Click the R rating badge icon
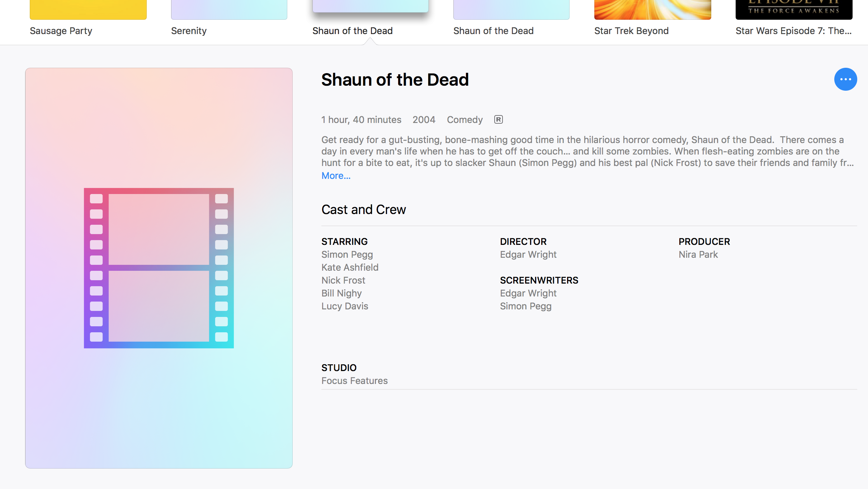 pos(498,119)
